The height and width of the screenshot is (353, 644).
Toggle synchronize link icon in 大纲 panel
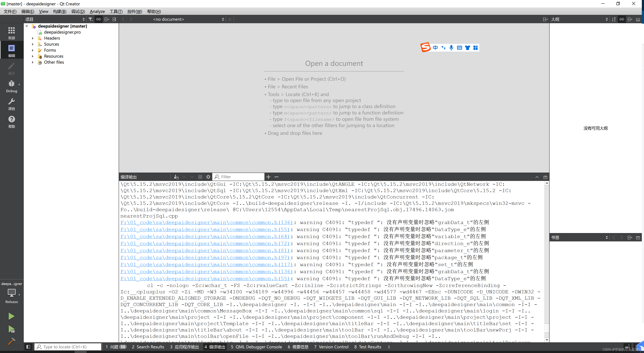click(x=622, y=19)
